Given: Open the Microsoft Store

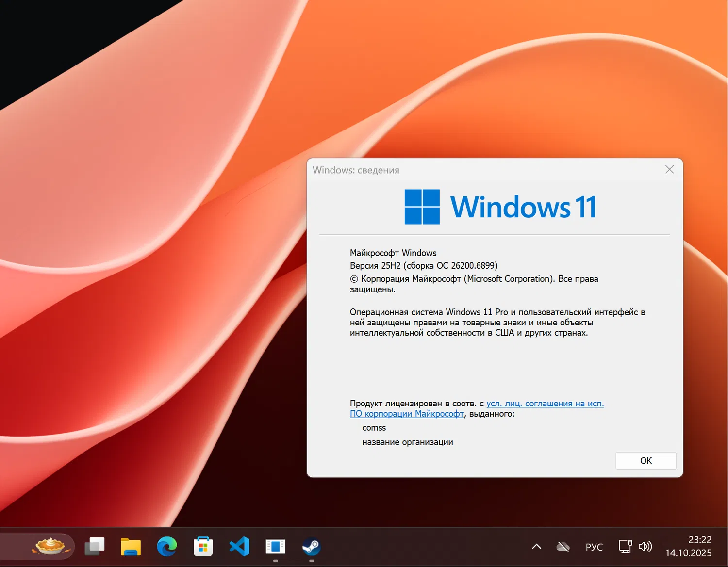Looking at the screenshot, I should (203, 546).
